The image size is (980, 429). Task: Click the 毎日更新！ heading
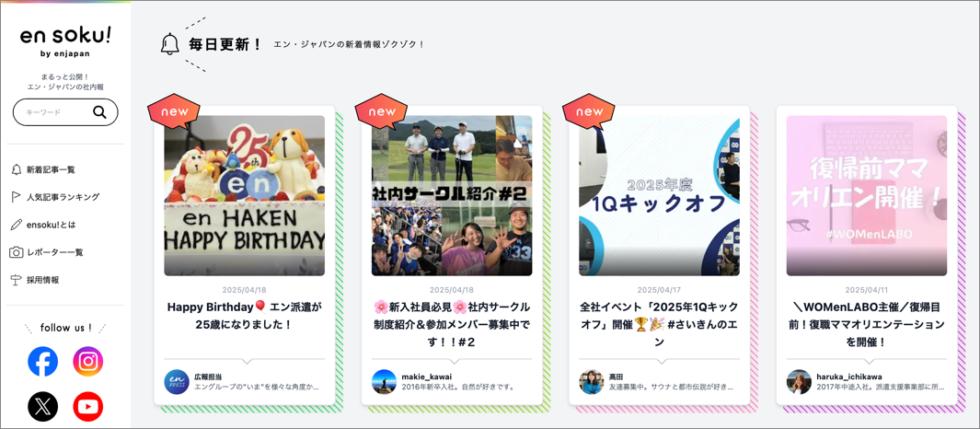click(x=225, y=44)
